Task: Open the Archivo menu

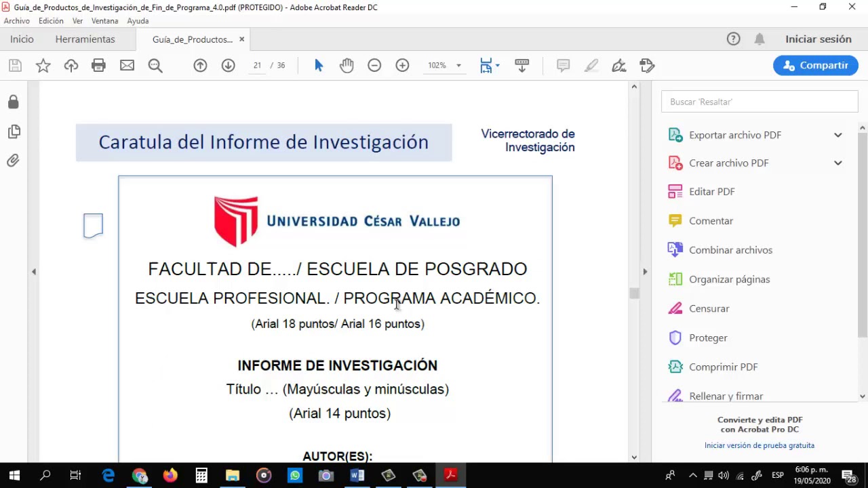Action: click(17, 21)
